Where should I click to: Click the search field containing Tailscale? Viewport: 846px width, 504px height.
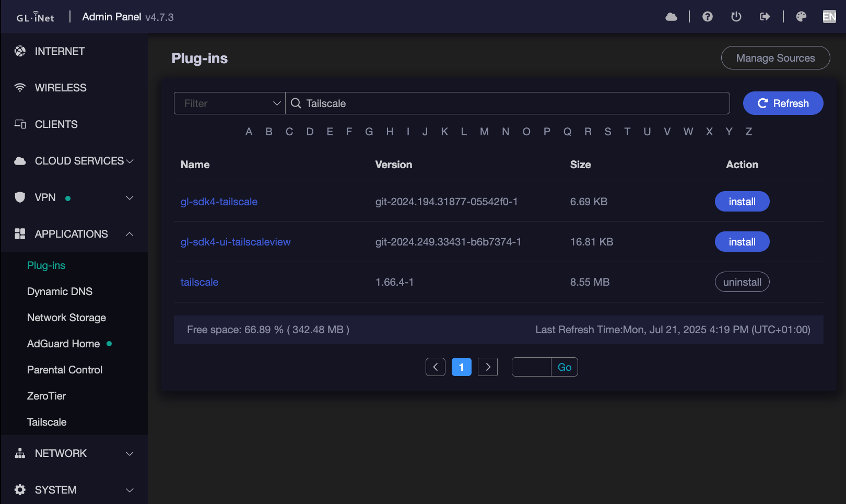(x=508, y=103)
